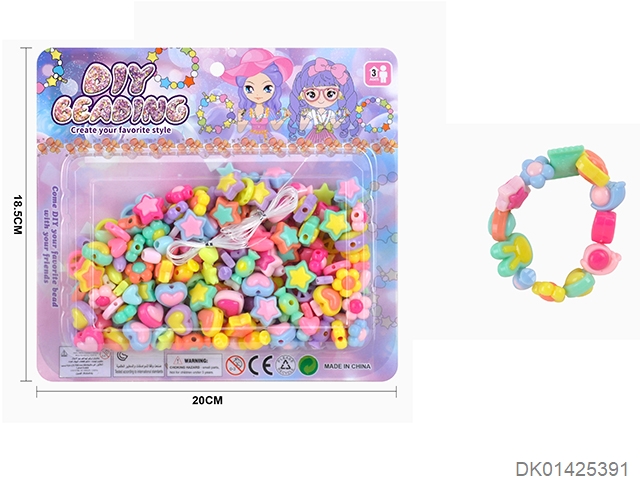
Task: Click the not-for-under-3 prohibition icon
Action: coord(236,365)
